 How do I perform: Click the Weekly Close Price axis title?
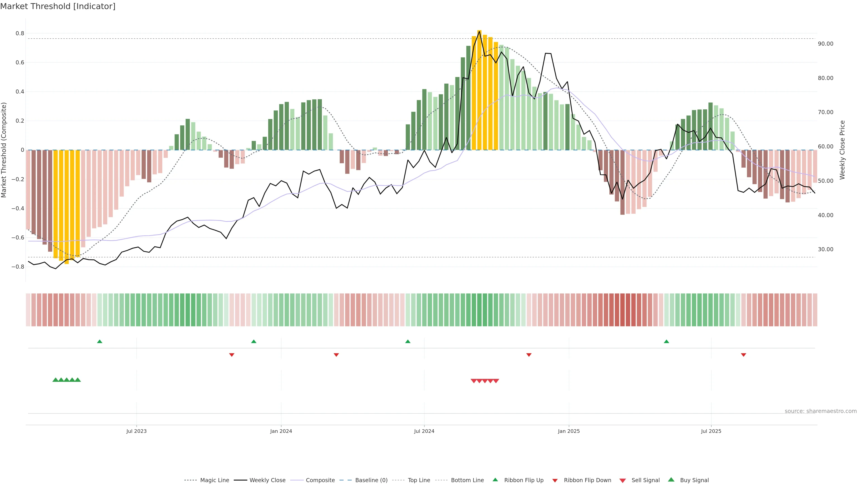click(x=842, y=150)
